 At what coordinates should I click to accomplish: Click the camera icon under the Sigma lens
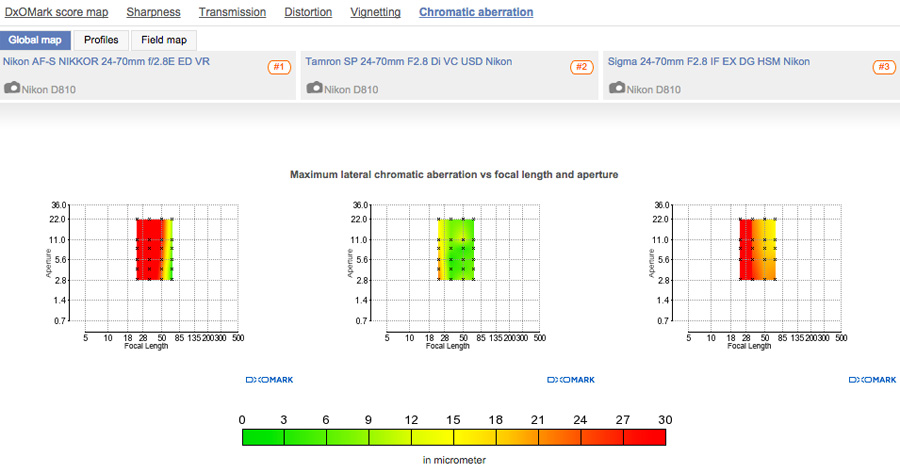[617, 88]
